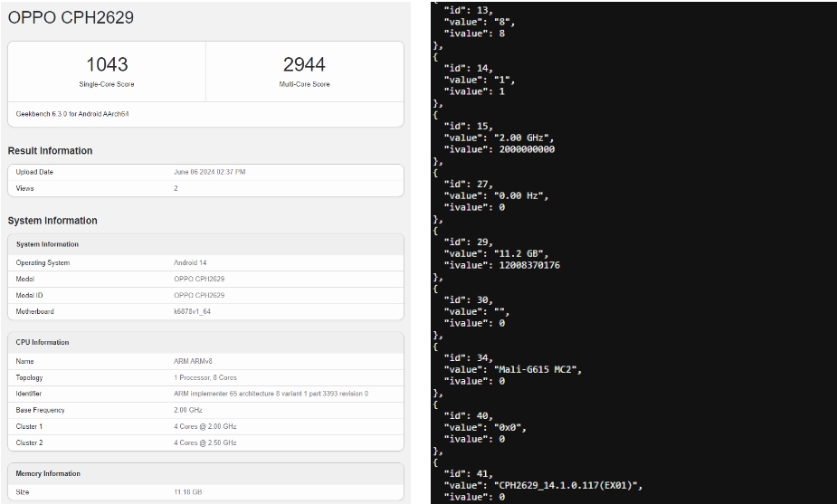Select the multi-core score 2944
837x504 pixels.
[304, 64]
